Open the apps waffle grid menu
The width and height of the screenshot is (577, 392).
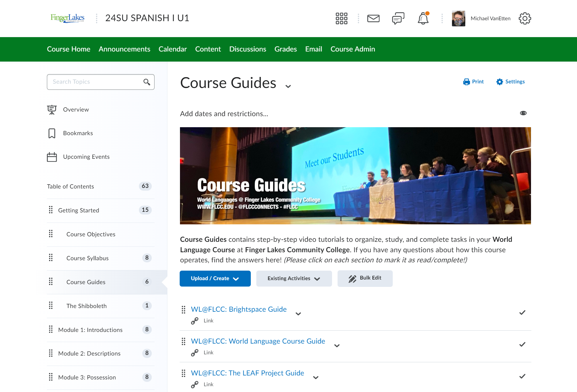pos(341,18)
